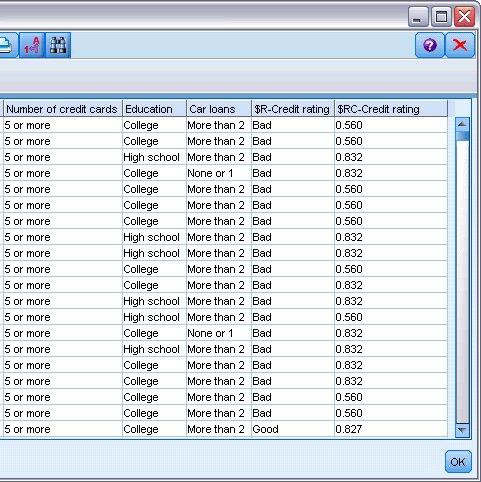481x482 pixels.
Task: Click the $RC-Credit rating column header
Action: [x=391, y=109]
